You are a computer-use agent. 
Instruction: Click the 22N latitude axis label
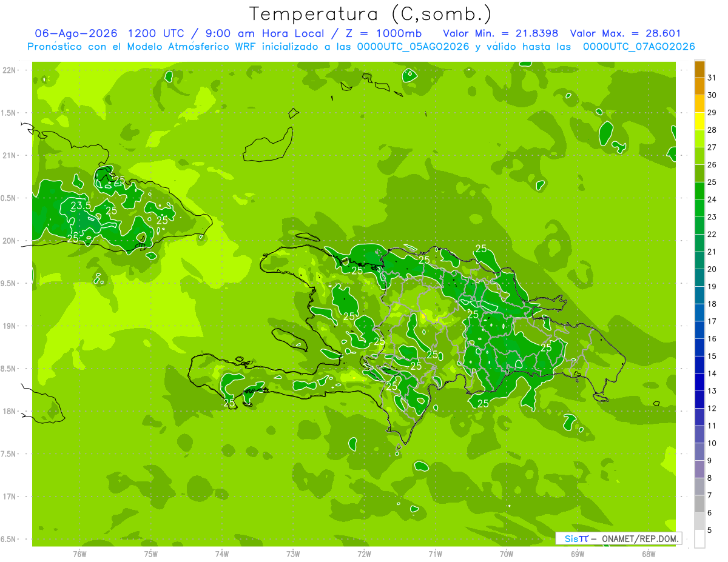click(x=10, y=70)
